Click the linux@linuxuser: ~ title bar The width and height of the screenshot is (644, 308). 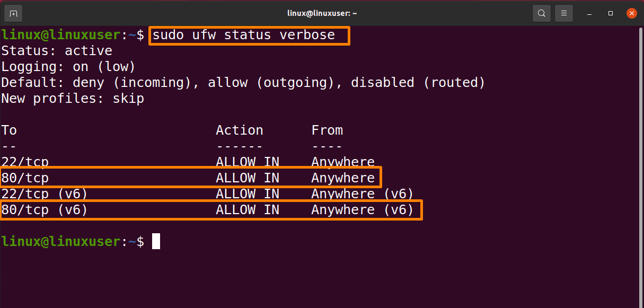[x=322, y=13]
